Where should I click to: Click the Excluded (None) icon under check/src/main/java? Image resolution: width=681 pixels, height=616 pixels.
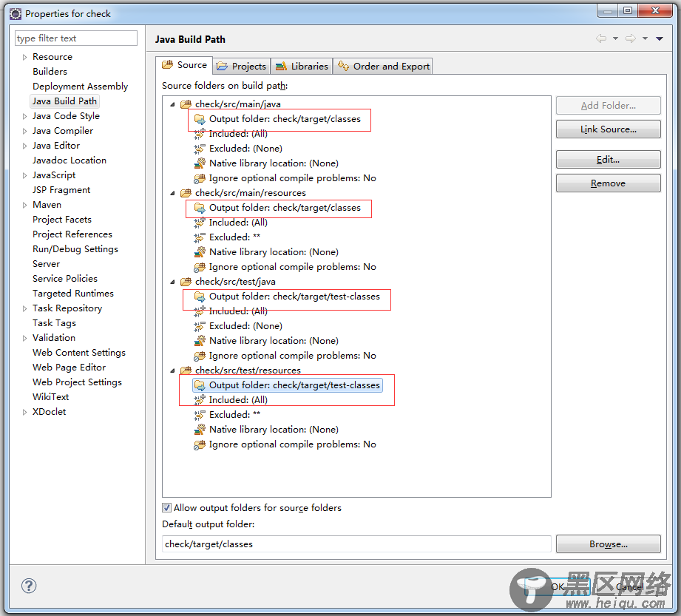click(200, 149)
